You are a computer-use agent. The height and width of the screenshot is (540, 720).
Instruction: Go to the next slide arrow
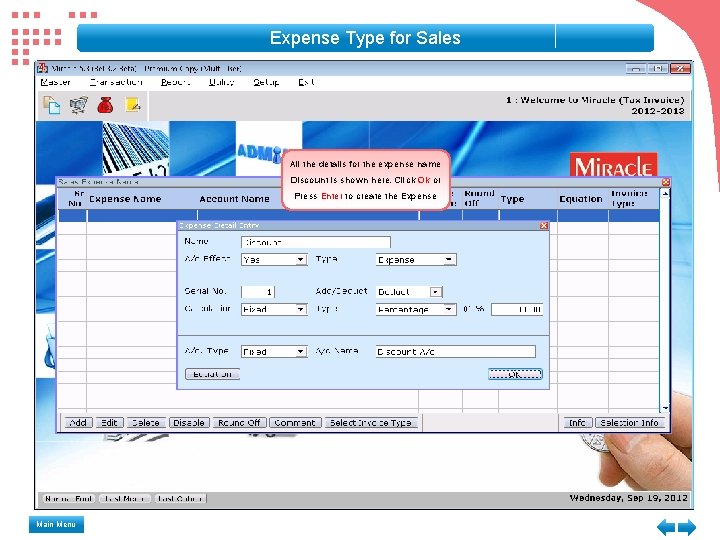(687, 527)
